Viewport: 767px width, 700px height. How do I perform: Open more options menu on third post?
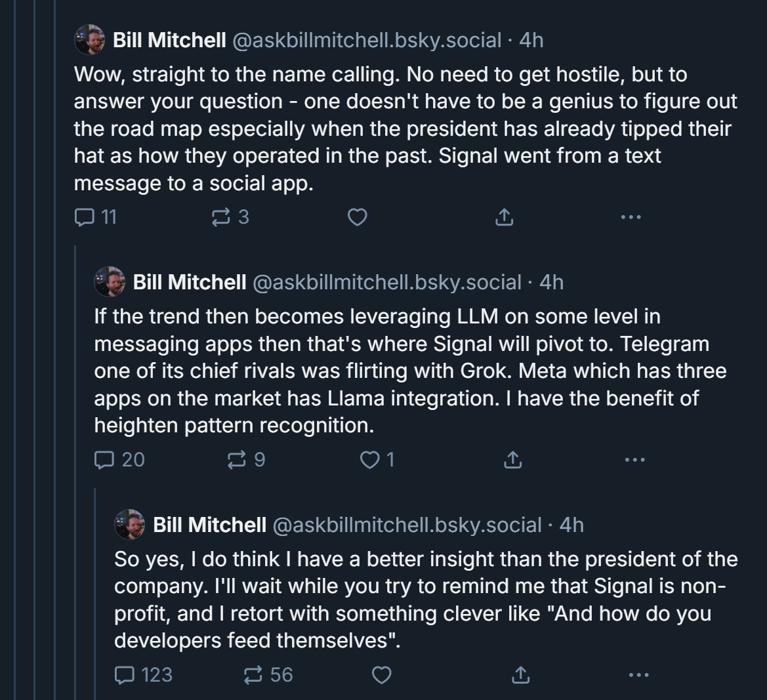click(x=638, y=675)
